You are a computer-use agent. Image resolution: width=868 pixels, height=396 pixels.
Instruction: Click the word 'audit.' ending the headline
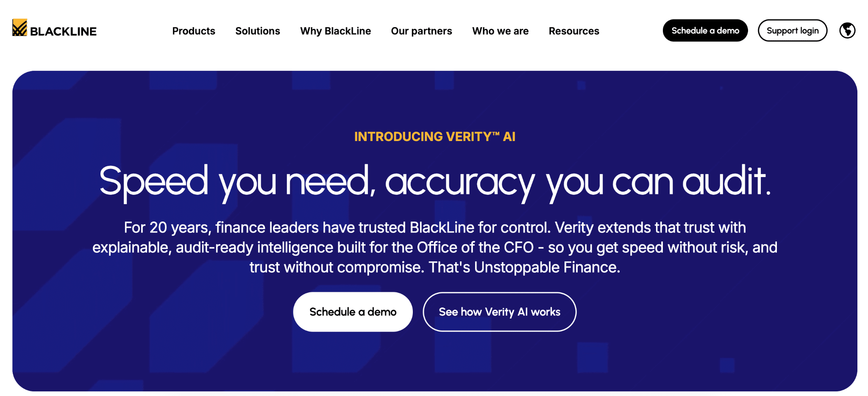(x=726, y=181)
